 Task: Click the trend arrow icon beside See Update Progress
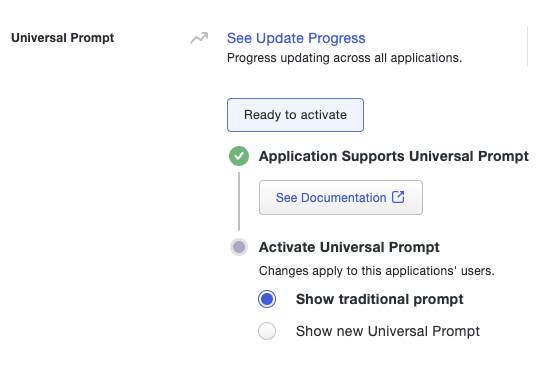[x=199, y=38]
